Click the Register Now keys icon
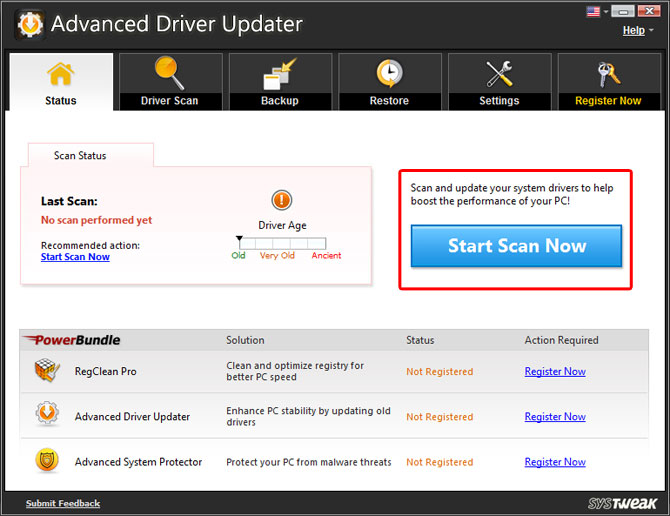Viewport: 670px width, 516px height. coord(608,74)
